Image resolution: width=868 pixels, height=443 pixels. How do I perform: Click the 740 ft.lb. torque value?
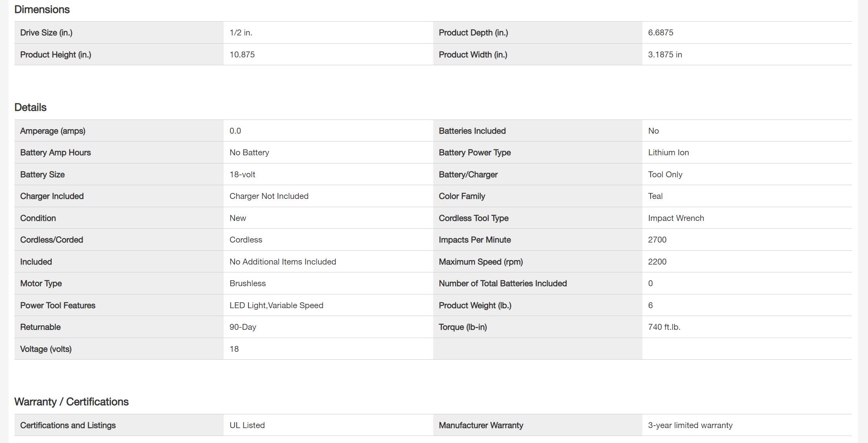[664, 327]
